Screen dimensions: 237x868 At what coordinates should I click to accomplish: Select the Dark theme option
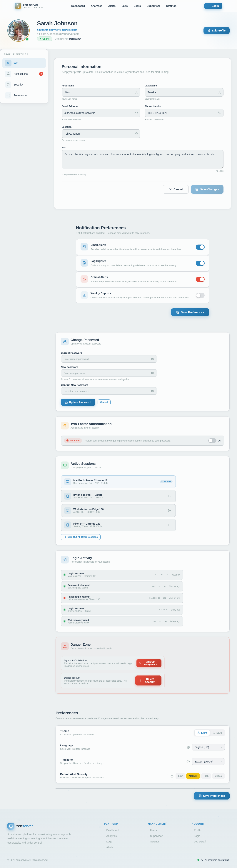217,733
